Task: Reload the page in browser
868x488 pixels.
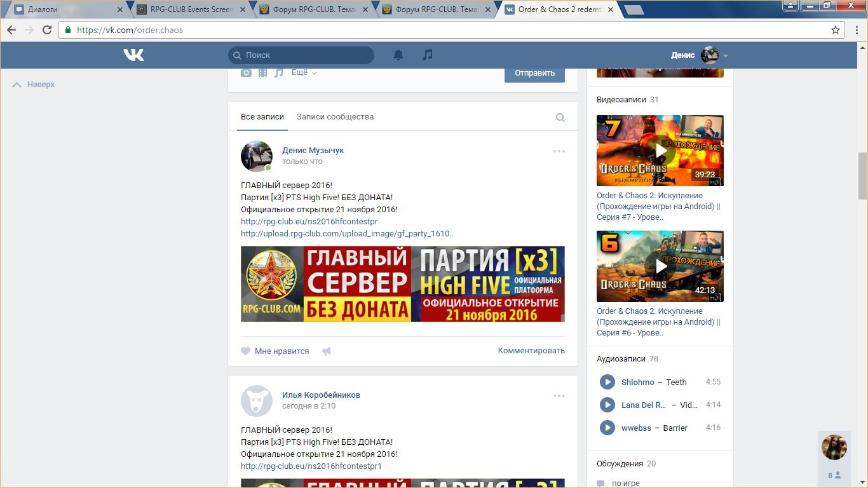Action: pyautogui.click(x=47, y=30)
